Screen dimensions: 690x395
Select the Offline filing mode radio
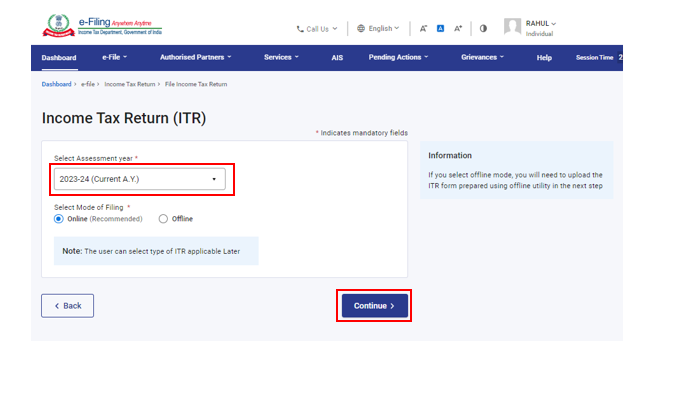click(x=163, y=219)
